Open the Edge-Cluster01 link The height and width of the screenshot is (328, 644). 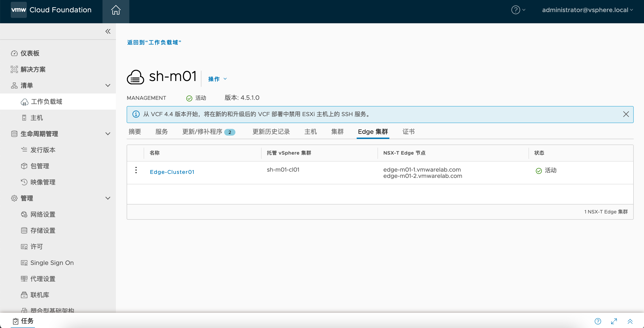click(x=172, y=172)
